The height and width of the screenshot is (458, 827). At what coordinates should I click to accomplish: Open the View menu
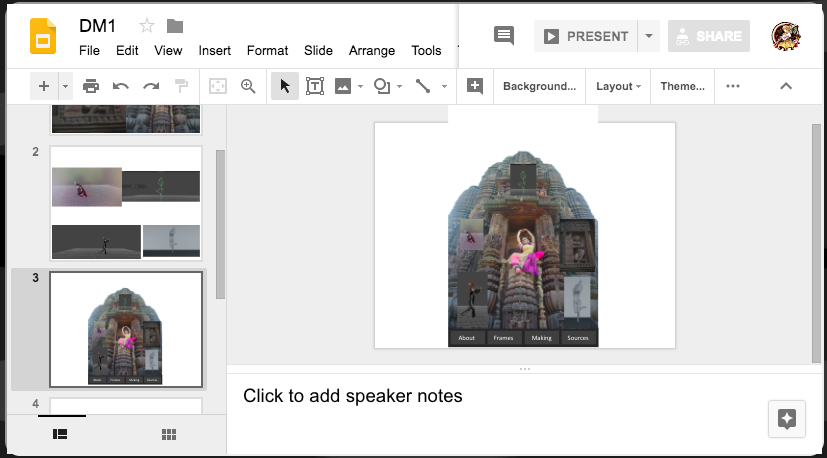click(x=168, y=51)
